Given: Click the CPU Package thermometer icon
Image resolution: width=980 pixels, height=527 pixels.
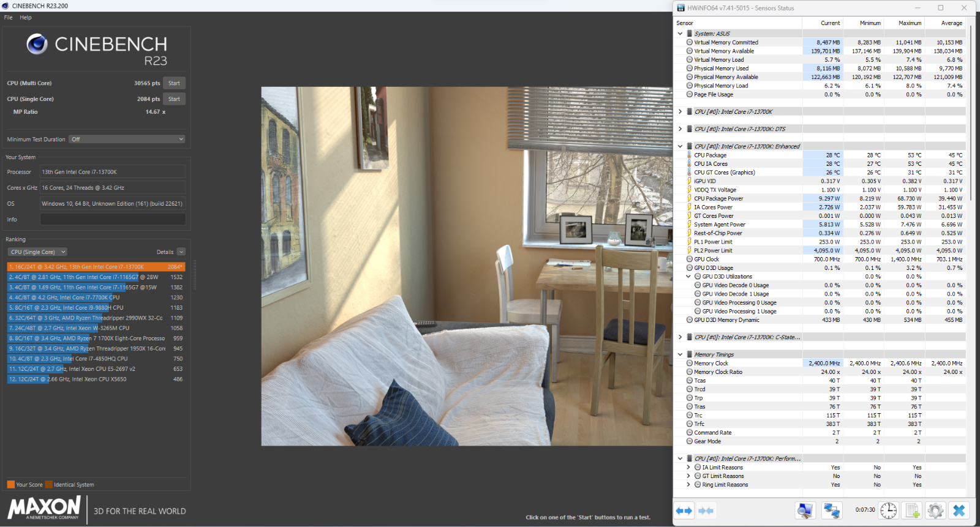Looking at the screenshot, I should 689,155.
